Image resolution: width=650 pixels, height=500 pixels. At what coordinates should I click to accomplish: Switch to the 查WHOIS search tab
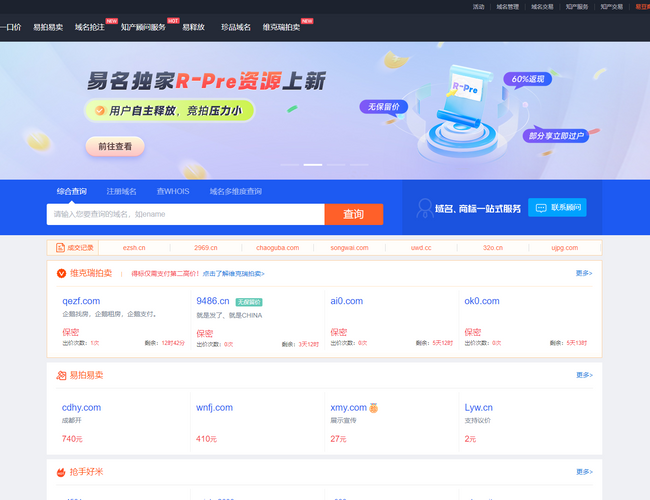click(x=172, y=191)
